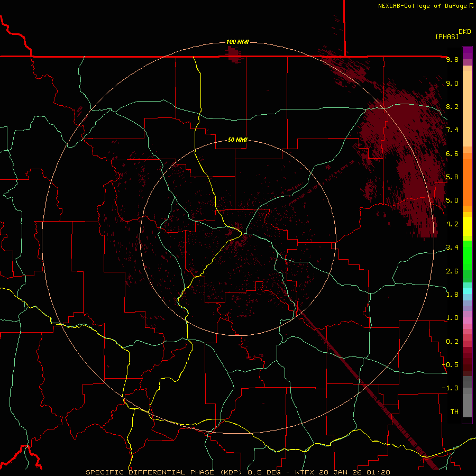Click the 3.4 scale value

[452, 247]
